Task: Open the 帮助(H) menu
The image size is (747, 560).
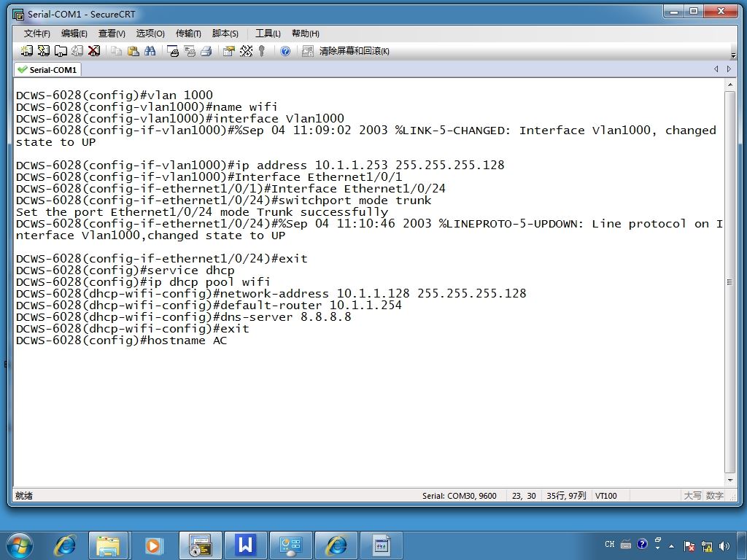Action: tap(306, 34)
